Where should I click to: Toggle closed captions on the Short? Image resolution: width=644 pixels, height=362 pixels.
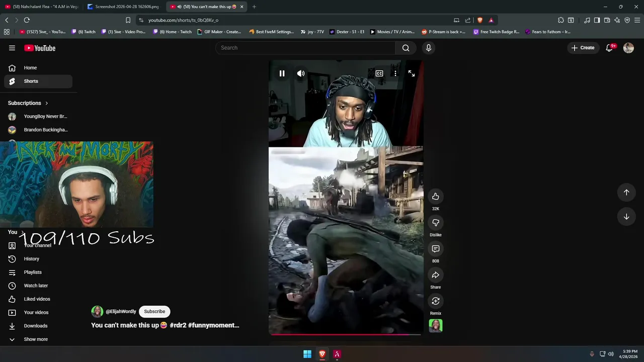[379, 73]
